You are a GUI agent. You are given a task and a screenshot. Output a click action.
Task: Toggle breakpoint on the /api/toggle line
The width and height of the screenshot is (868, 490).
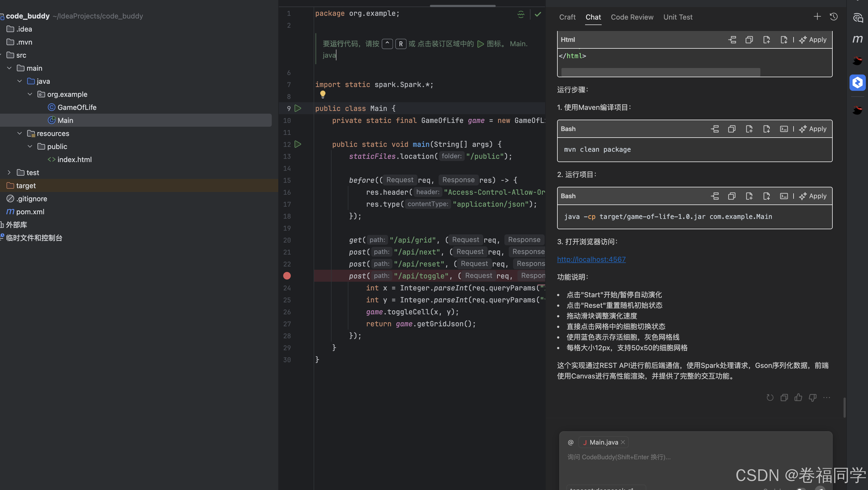tap(287, 276)
